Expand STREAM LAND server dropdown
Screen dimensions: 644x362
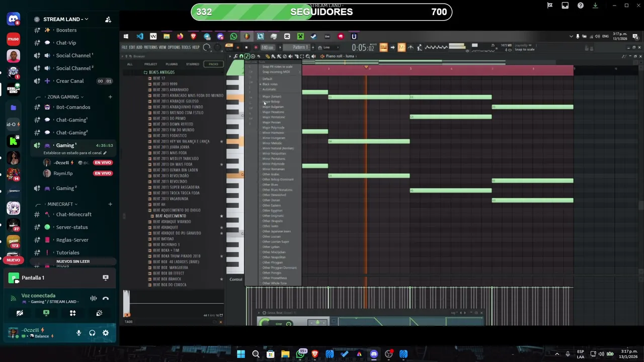click(86, 19)
